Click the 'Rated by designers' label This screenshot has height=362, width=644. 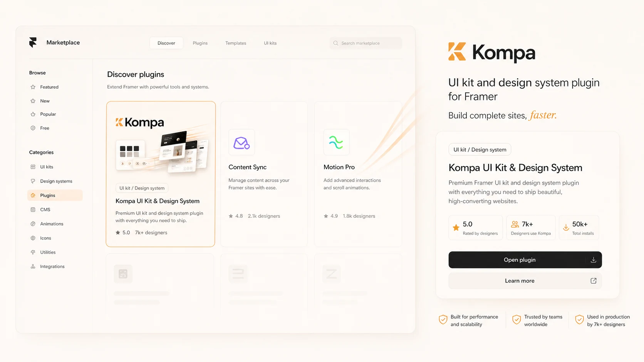480,234
